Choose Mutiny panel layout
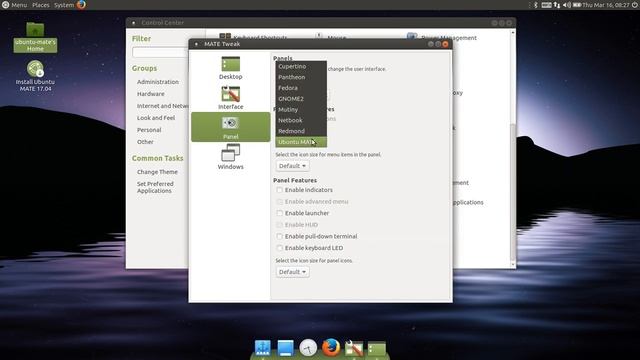 point(301,109)
